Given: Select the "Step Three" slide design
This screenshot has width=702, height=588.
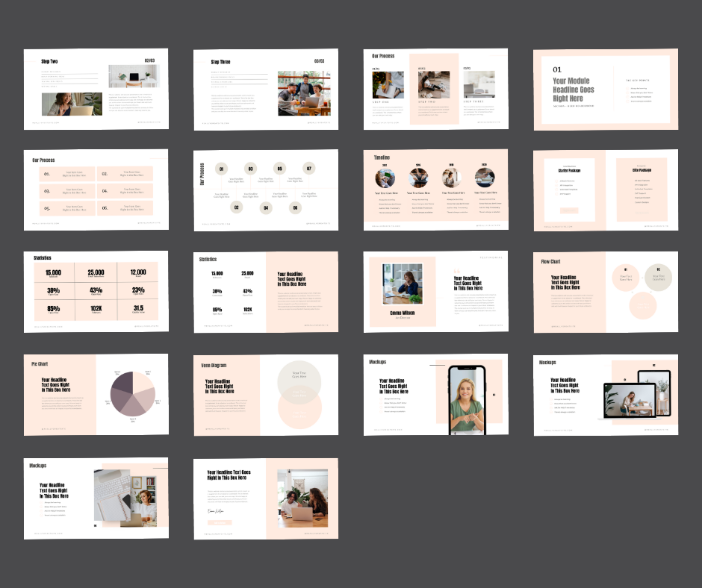Looking at the screenshot, I should 266,88.
